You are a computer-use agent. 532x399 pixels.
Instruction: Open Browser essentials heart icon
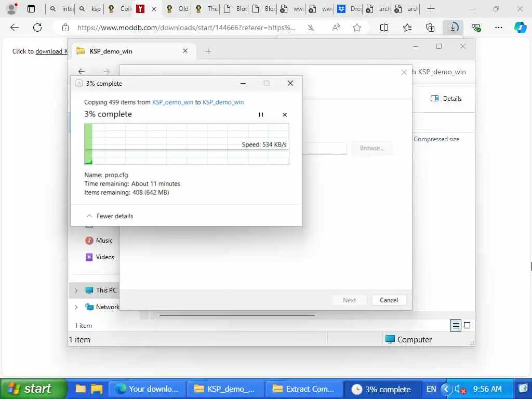click(x=476, y=28)
